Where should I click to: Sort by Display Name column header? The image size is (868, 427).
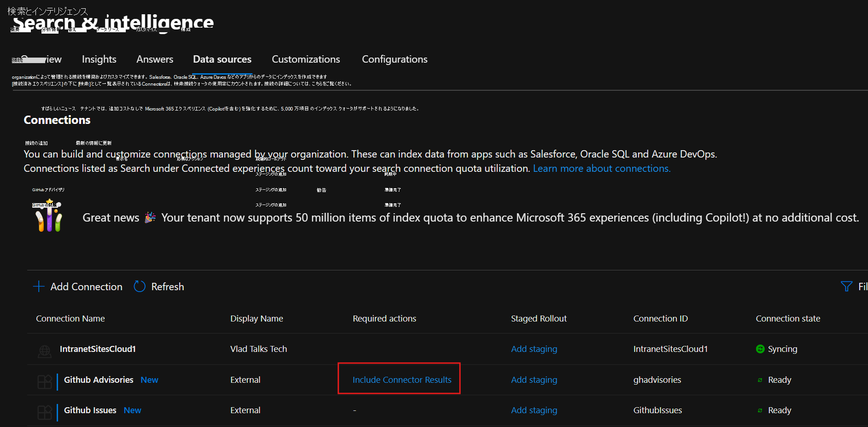click(257, 319)
